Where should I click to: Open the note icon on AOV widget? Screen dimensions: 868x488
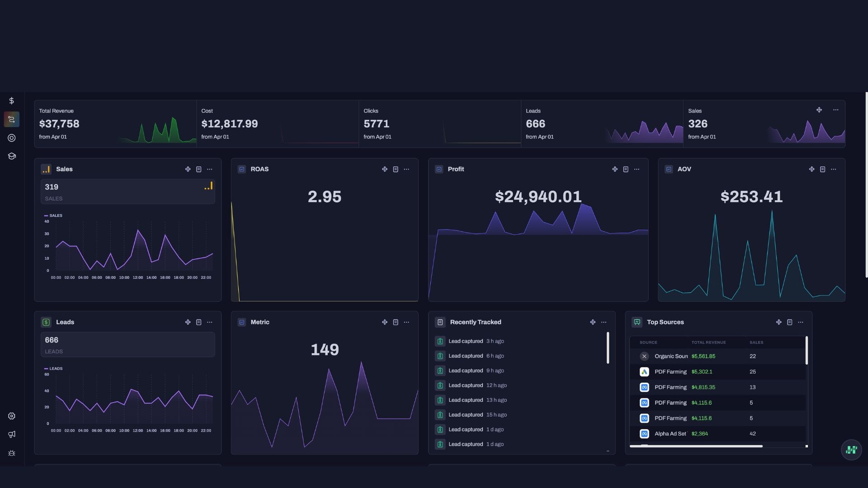point(822,169)
